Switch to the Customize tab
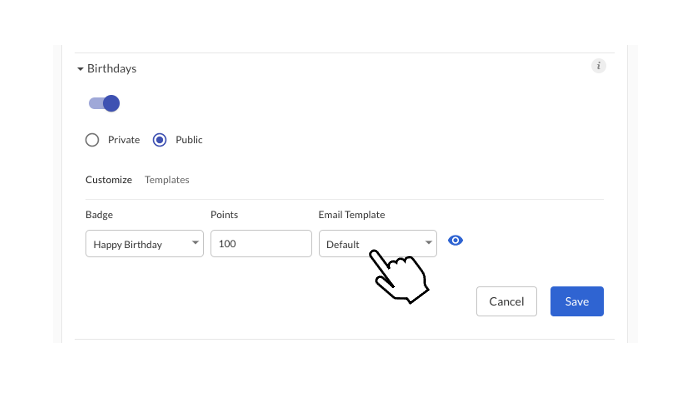 click(109, 180)
